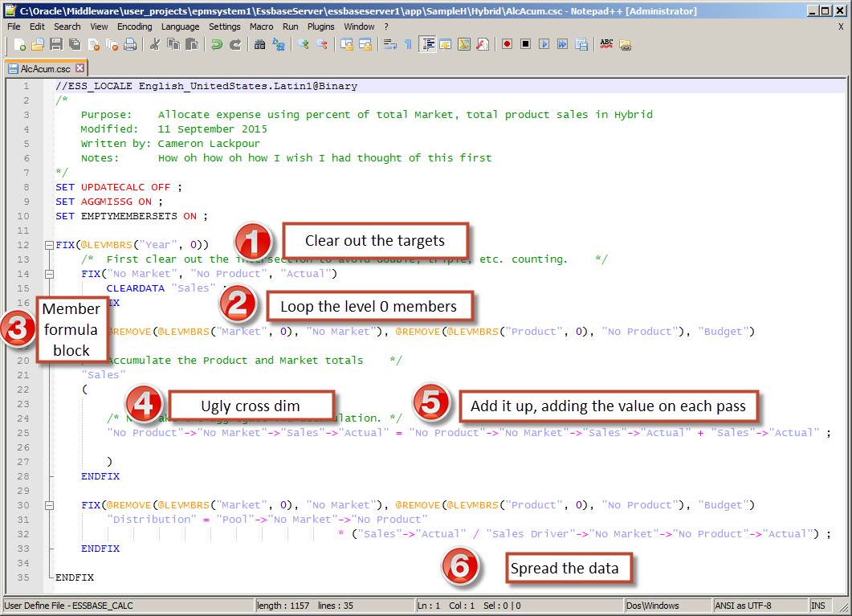Toggle the Word wrap toolbar button
Screen dimensions: 852x616
point(389,44)
